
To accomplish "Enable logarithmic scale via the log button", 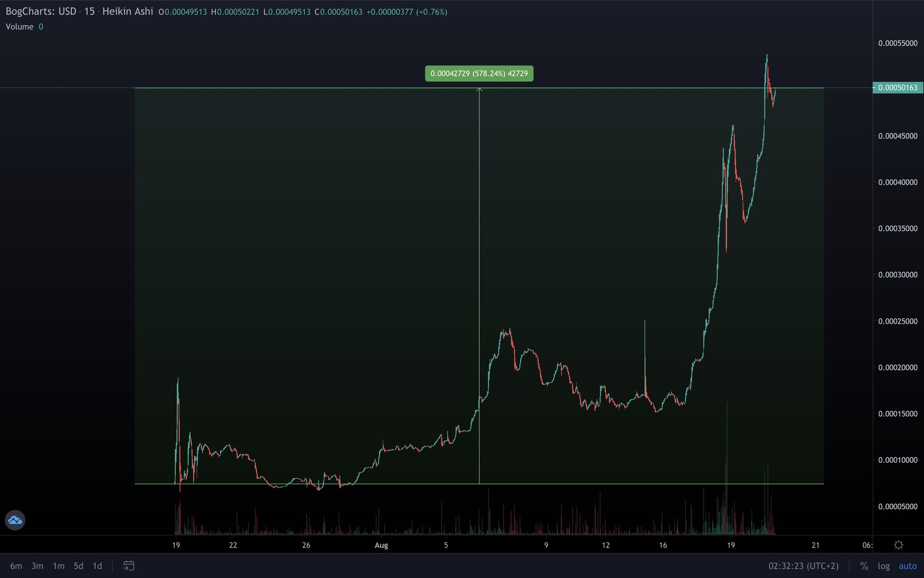I will 884,565.
